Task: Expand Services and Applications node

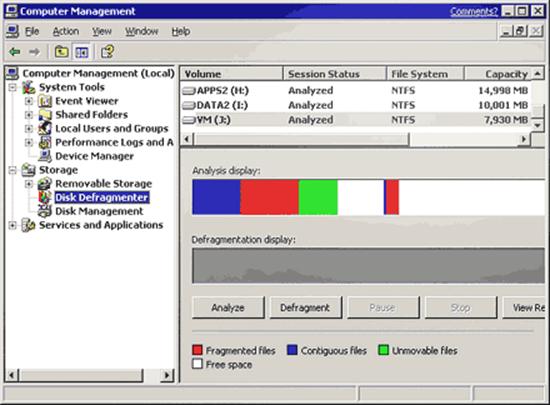Action: (x=13, y=225)
